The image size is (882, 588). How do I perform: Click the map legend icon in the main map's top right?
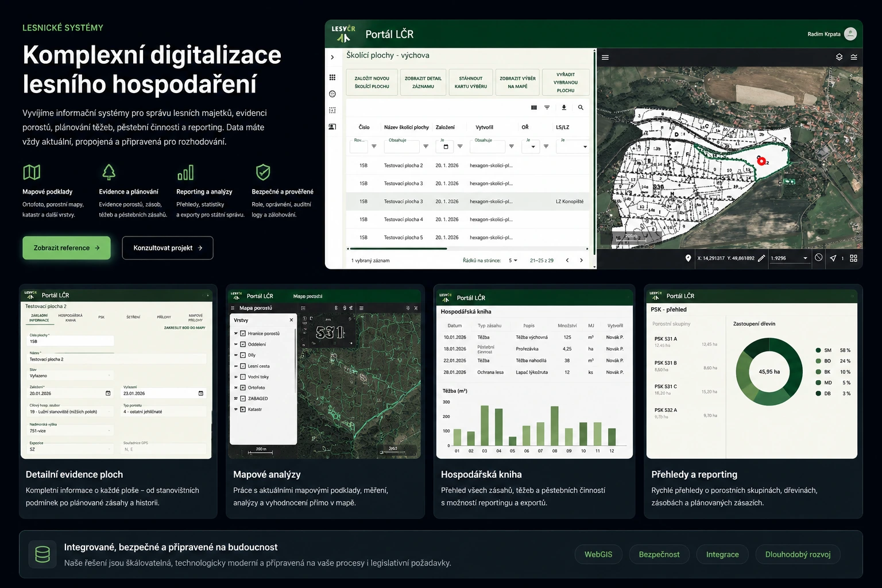pos(854,57)
